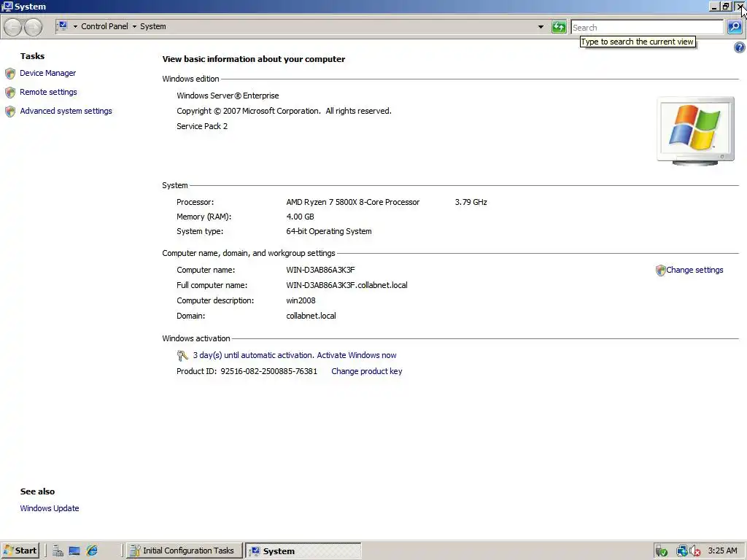Viewport: 747px width, 560px height.
Task: Open Help via the blue question mark
Action: (740, 47)
